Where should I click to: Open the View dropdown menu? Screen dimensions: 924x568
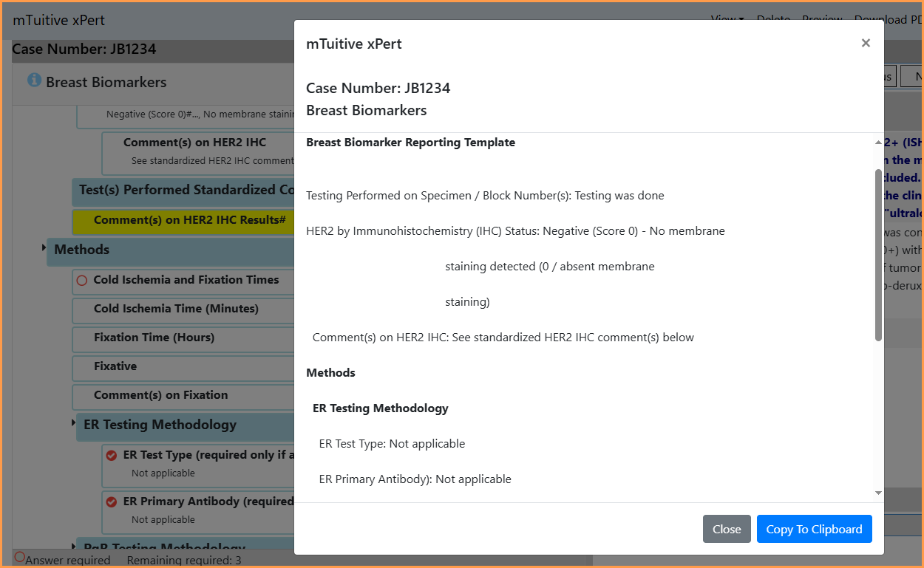coord(727,19)
